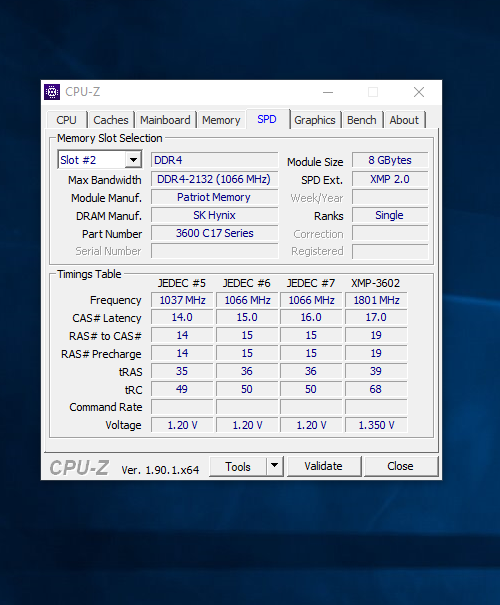This screenshot has height=605, width=500.
Task: Click the CPU-Z app icon in title bar
Action: pos(52,92)
